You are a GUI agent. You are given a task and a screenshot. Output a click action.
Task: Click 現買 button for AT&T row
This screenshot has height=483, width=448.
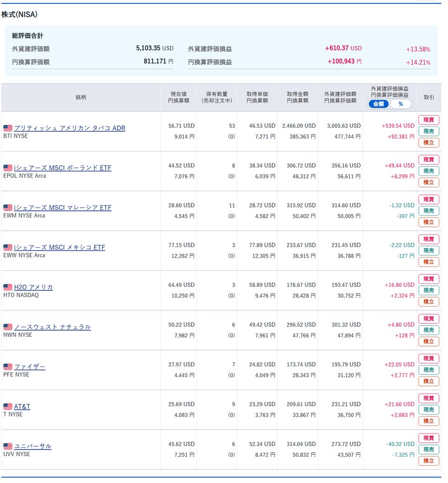tap(429, 398)
